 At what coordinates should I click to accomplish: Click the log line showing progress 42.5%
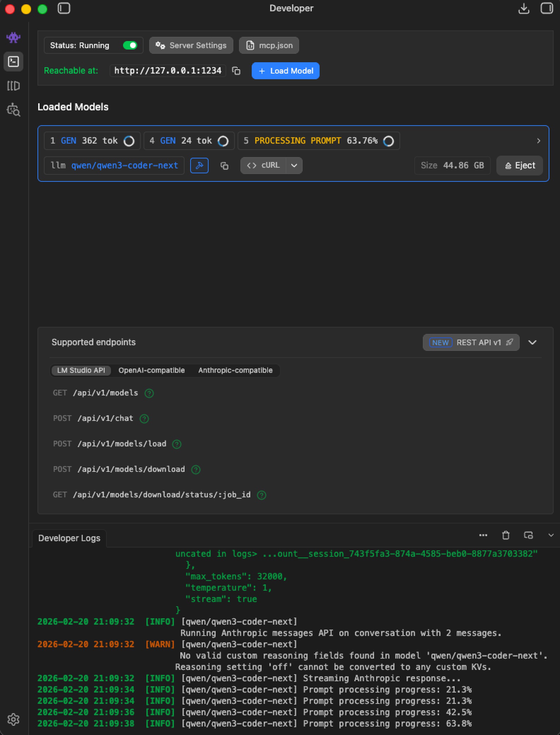pos(255,712)
